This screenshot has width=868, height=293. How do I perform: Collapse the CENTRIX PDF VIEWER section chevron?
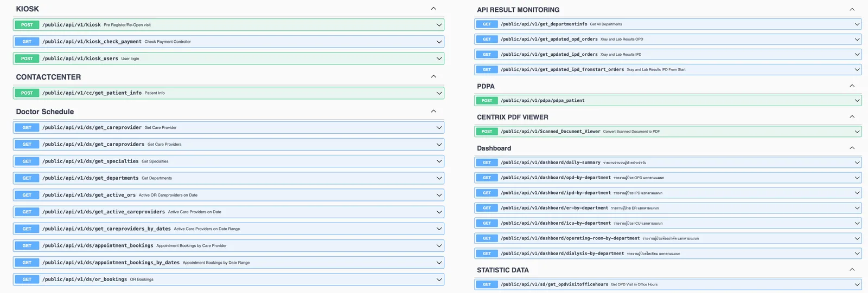coord(852,116)
